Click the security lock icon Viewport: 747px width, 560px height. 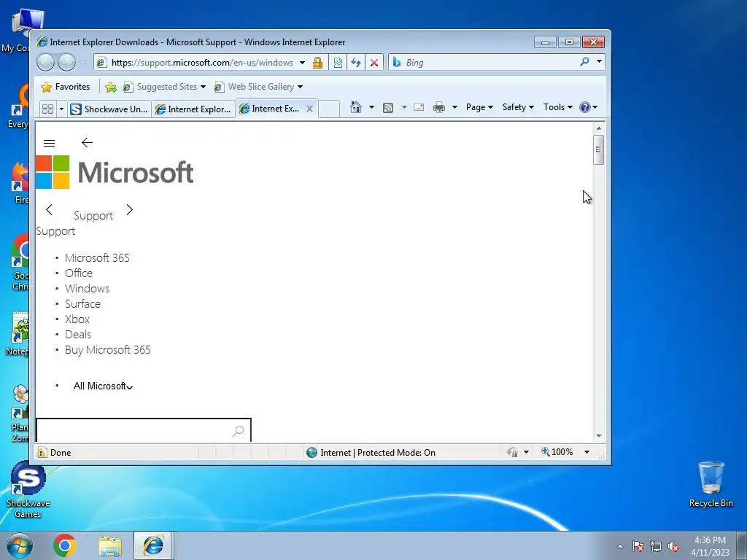(x=318, y=63)
